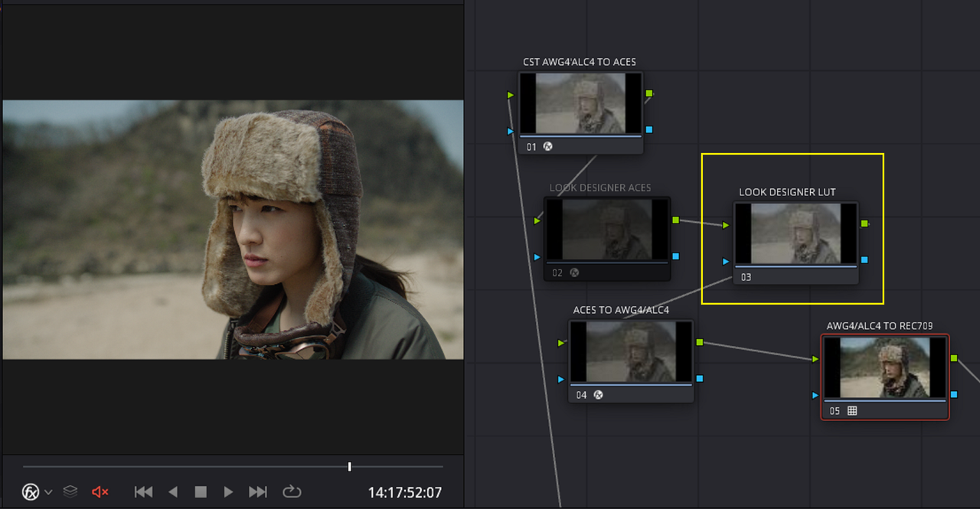Jump to the last frame of the clip
Screen dimensions: 980x509
click(x=258, y=491)
